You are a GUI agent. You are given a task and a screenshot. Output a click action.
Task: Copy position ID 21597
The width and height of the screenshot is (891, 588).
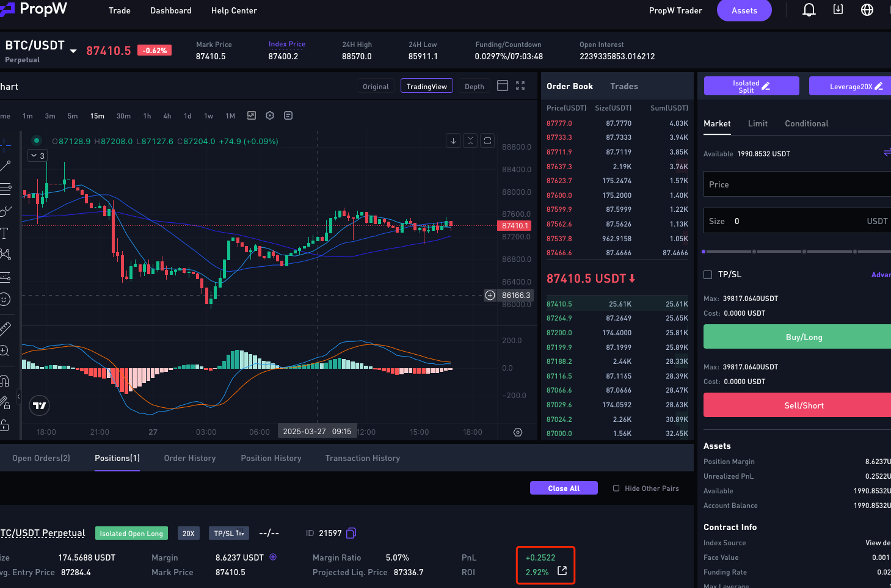pyautogui.click(x=351, y=533)
